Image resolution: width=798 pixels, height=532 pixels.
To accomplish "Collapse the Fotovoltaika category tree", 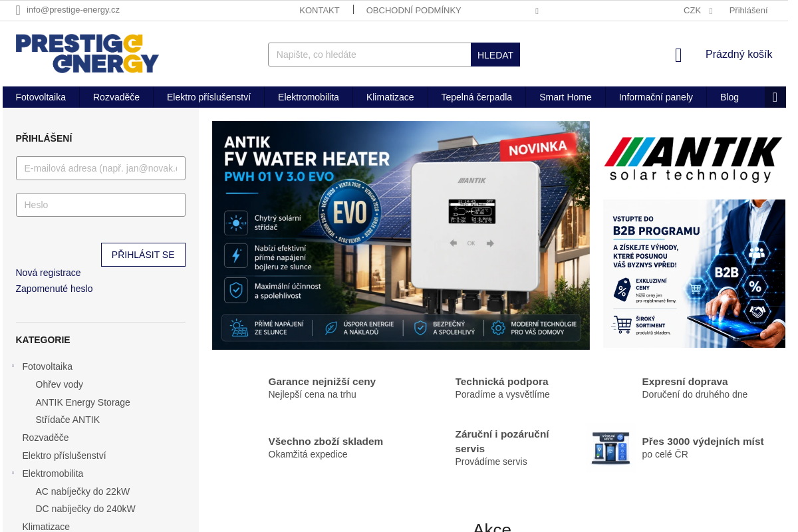I will coord(13,366).
